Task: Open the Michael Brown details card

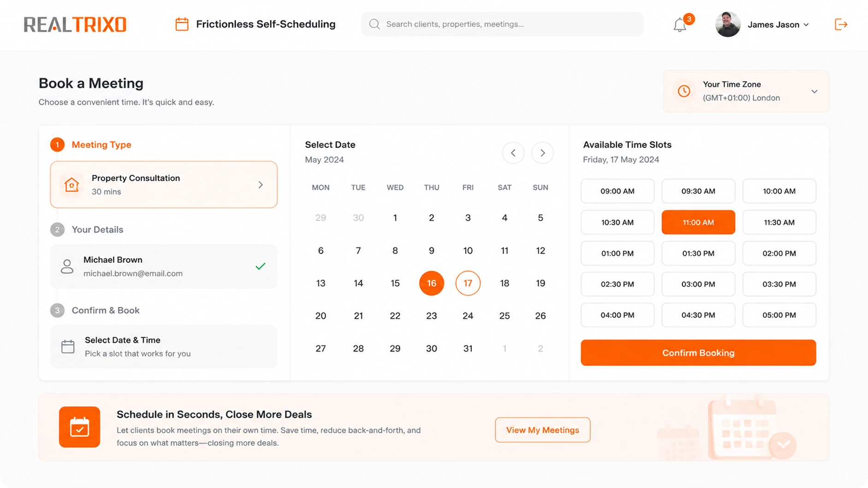Action: point(164,267)
